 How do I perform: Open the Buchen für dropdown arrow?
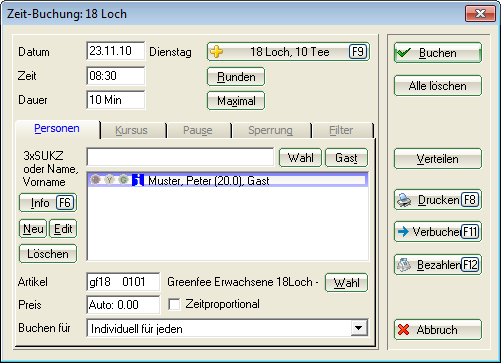(x=359, y=328)
